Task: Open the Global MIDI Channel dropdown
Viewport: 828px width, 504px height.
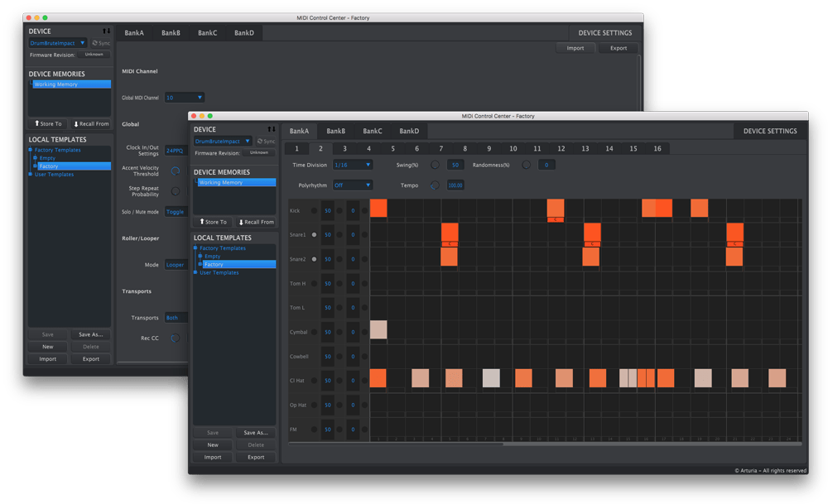Action: pyautogui.click(x=184, y=98)
